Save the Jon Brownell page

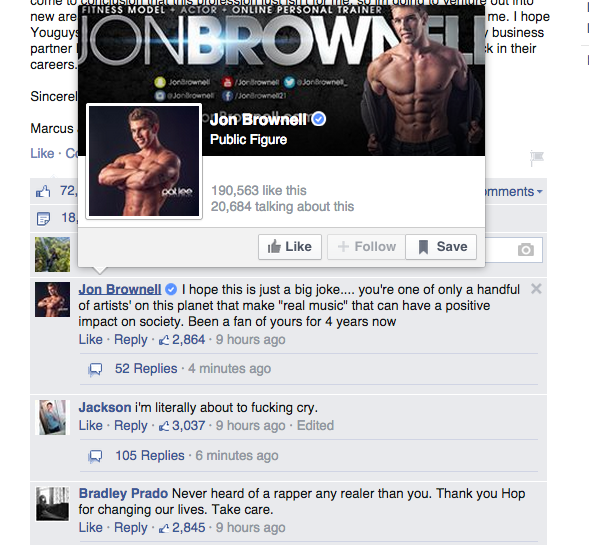441,247
